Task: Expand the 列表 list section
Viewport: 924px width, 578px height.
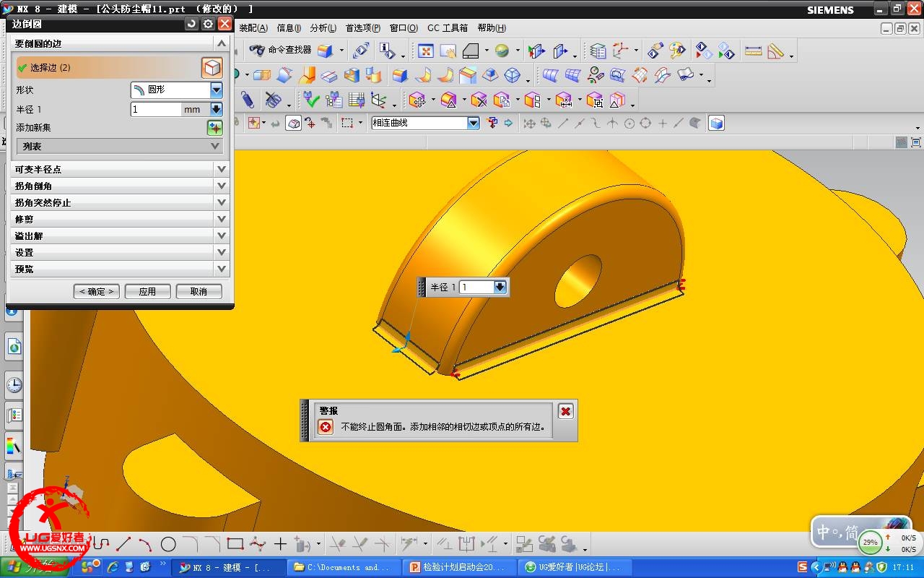Action: (x=120, y=146)
